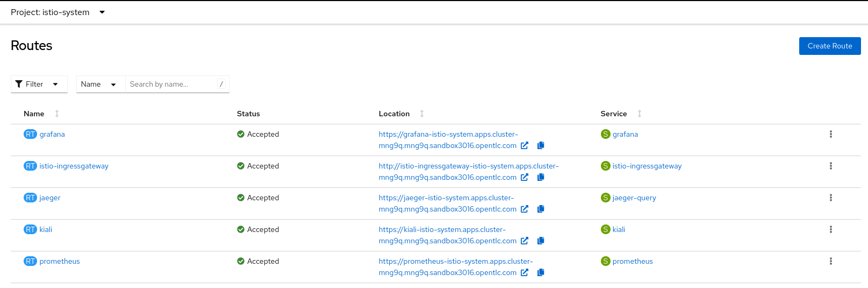Open the prometheus service link
868x288 pixels.
pyautogui.click(x=633, y=261)
